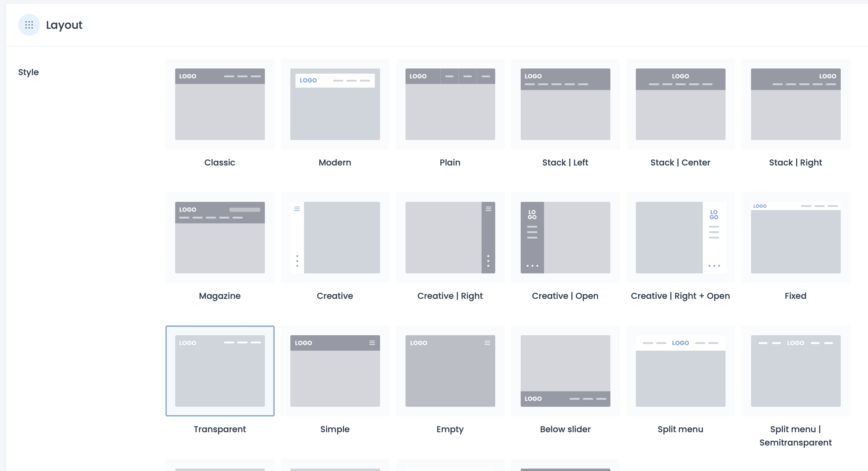Click the Creative | Open label
This screenshot has height=471, width=868.
(566, 296)
